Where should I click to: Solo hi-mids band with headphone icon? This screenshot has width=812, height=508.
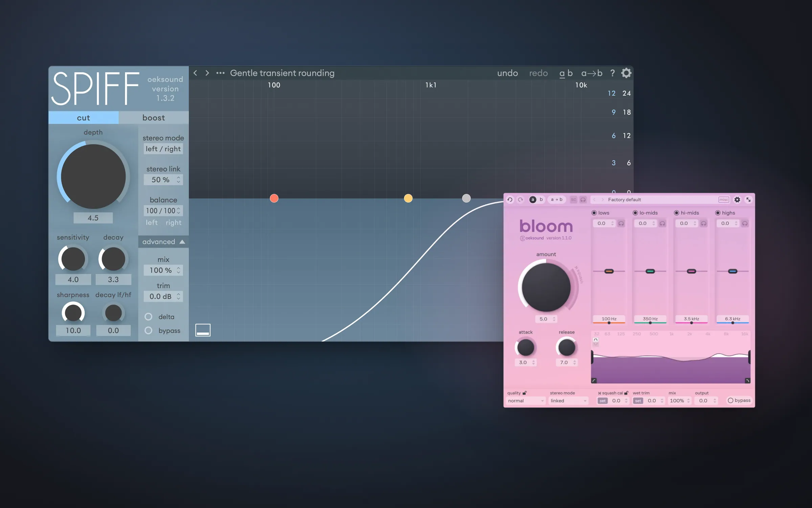pos(704,223)
